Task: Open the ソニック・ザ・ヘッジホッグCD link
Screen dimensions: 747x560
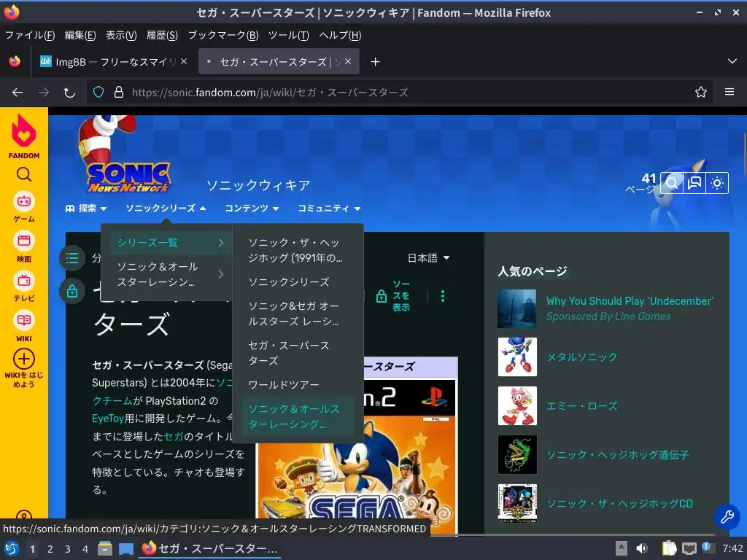Action: (x=619, y=504)
